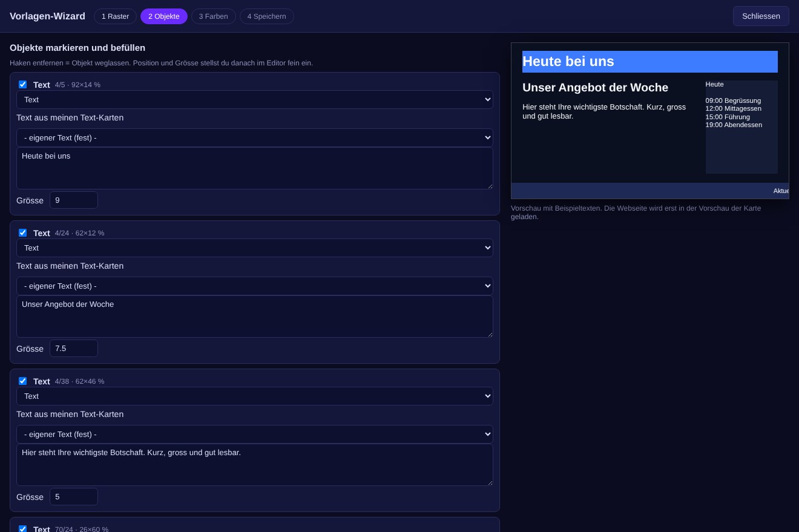Open the object type dropdown of object 4/5

255,100
